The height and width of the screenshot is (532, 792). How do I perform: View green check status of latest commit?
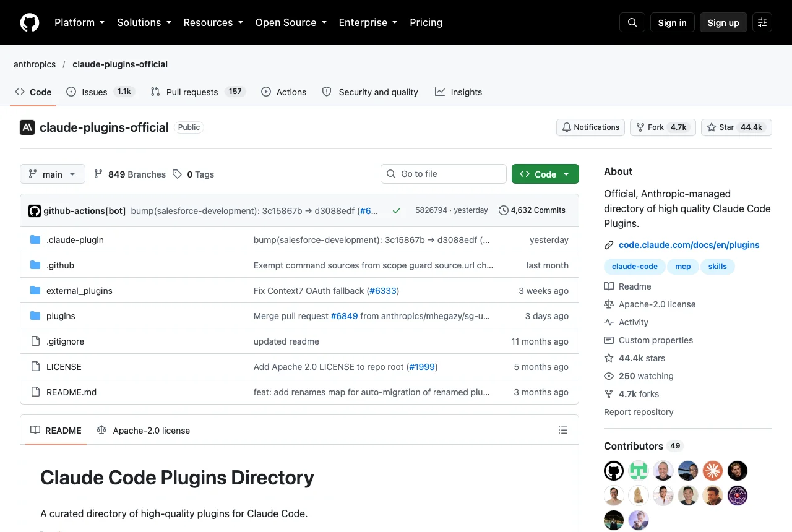pos(397,210)
